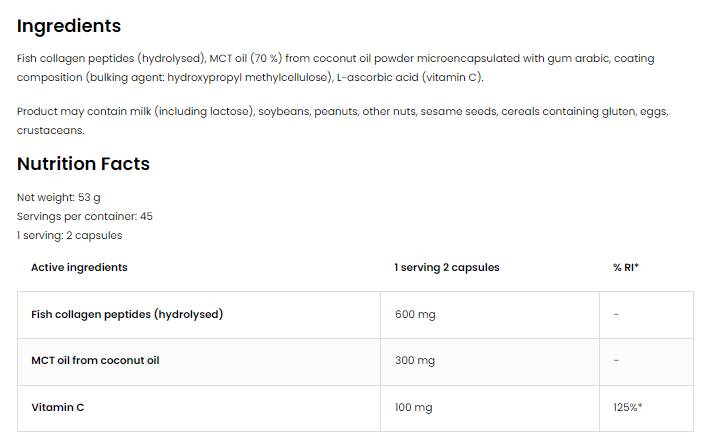
Task: Click the 'Servings per container: 45' line
Action: (85, 216)
